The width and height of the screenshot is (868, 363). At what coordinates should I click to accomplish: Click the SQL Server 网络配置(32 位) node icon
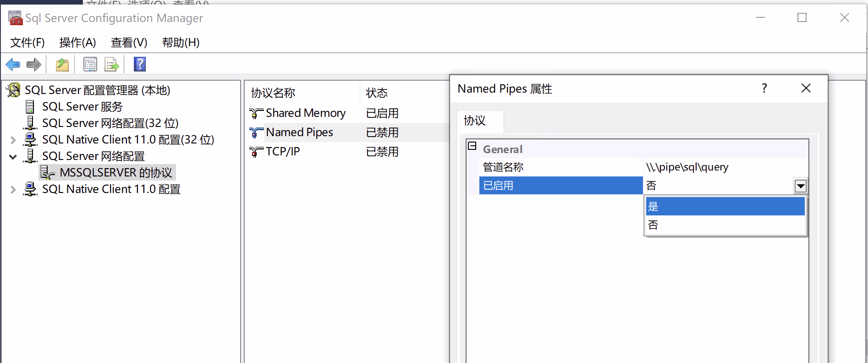30,123
